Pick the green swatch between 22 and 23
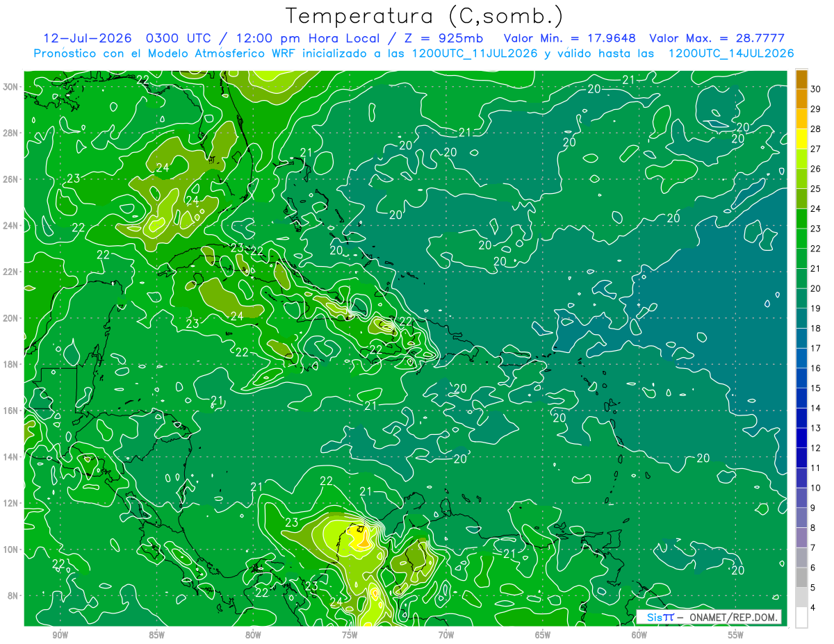 801,238
